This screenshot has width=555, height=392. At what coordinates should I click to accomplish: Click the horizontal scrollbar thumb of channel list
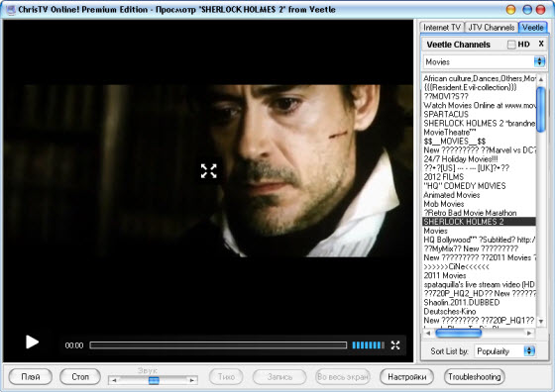pyautogui.click(x=458, y=333)
